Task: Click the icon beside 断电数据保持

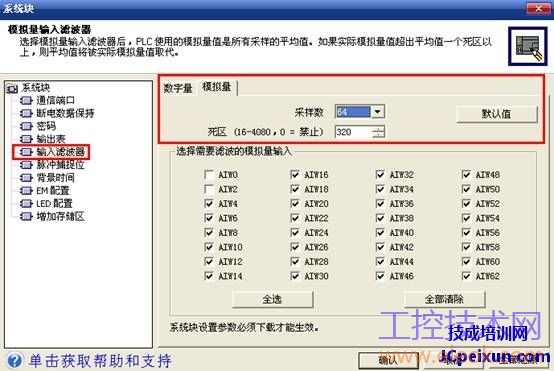Action: click(26, 113)
